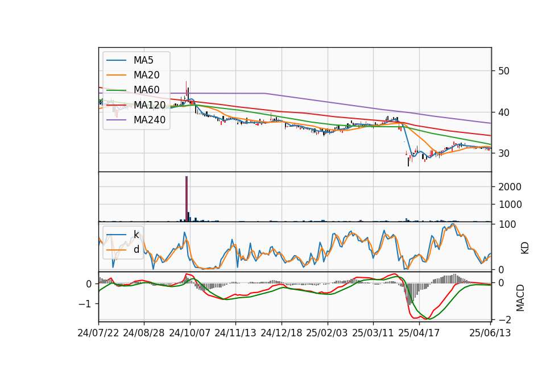
Task: Click the MACD left axis value −1
Action: point(85,304)
